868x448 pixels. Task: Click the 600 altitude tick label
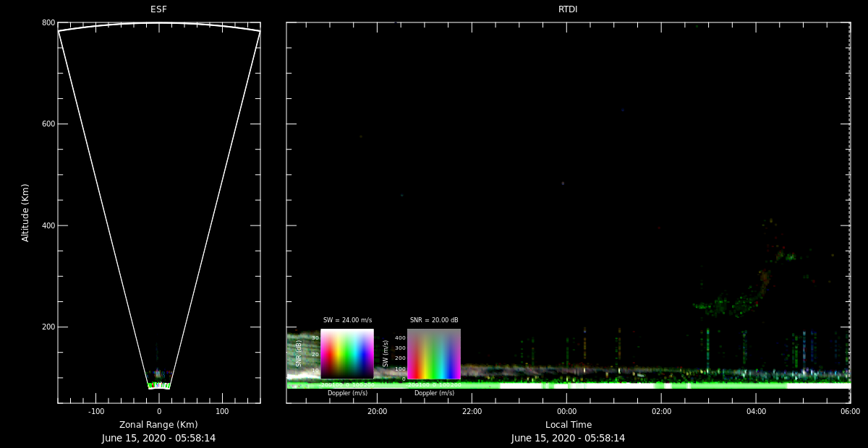point(48,124)
